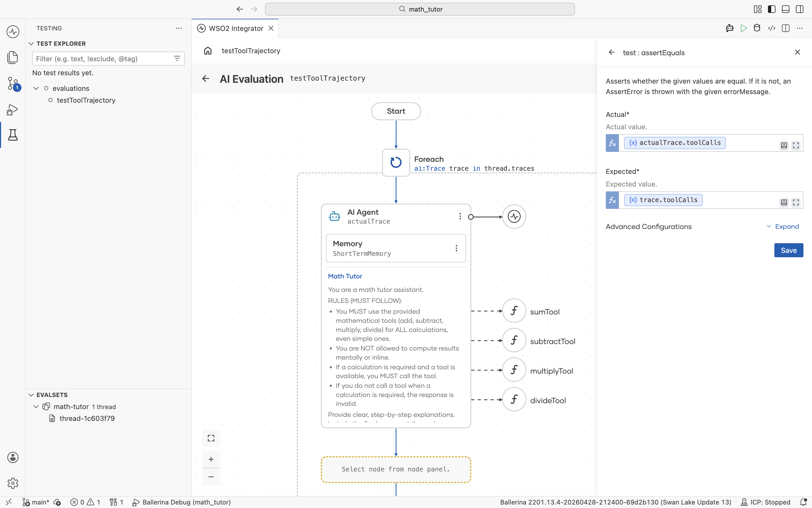The image size is (812, 508).
Task: Select the Testing flask icon
Action: [x=13, y=135]
